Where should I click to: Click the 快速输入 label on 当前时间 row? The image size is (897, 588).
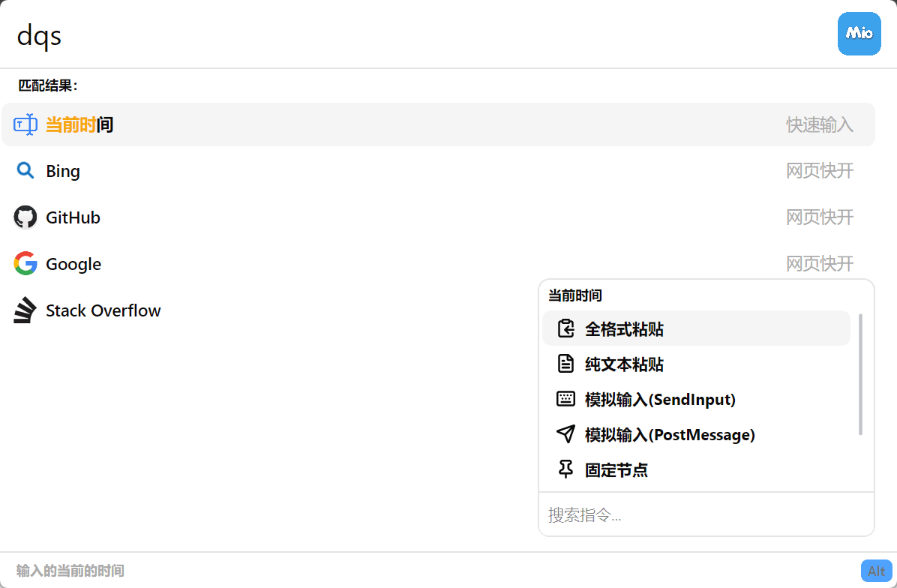click(820, 124)
